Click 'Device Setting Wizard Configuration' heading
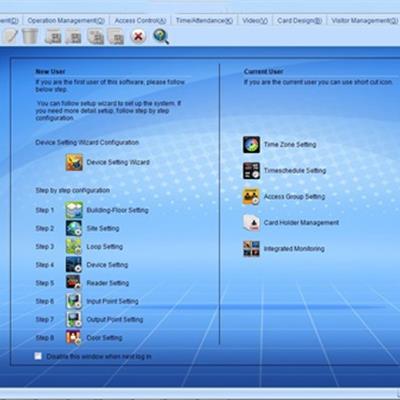 coord(87,142)
